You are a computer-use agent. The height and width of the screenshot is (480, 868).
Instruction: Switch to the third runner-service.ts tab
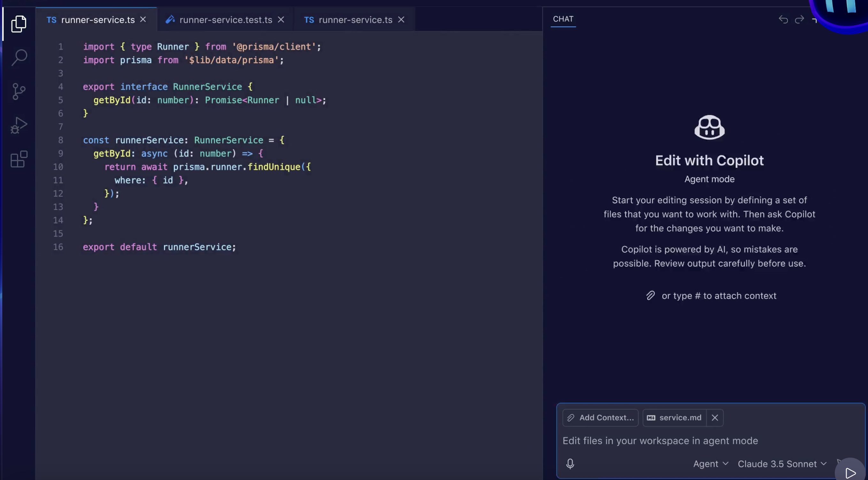click(x=355, y=20)
